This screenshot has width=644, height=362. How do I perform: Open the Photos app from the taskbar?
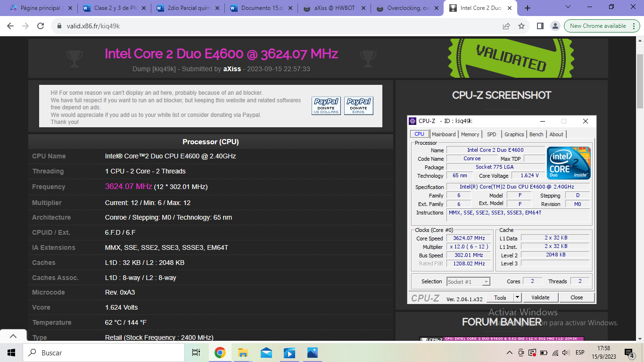312,353
